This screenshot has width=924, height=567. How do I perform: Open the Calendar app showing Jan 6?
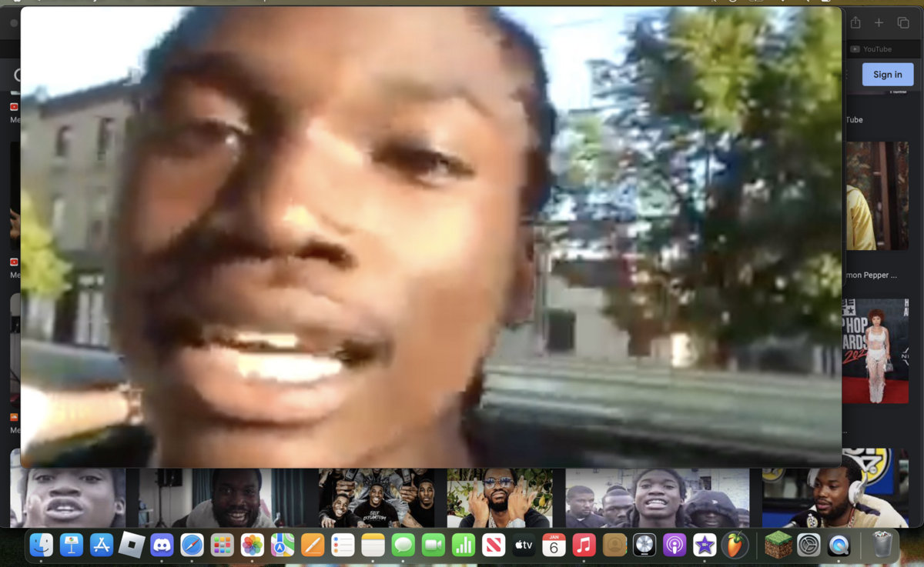554,545
